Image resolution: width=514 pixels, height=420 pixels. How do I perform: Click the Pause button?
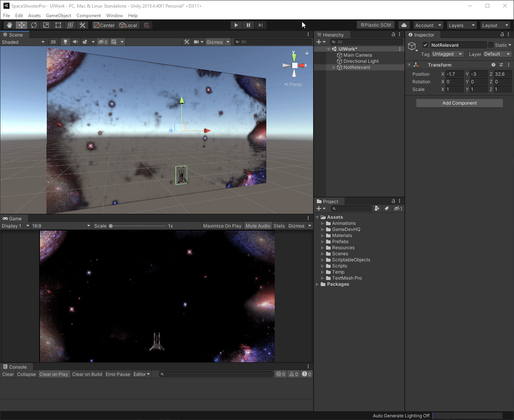[248, 25]
